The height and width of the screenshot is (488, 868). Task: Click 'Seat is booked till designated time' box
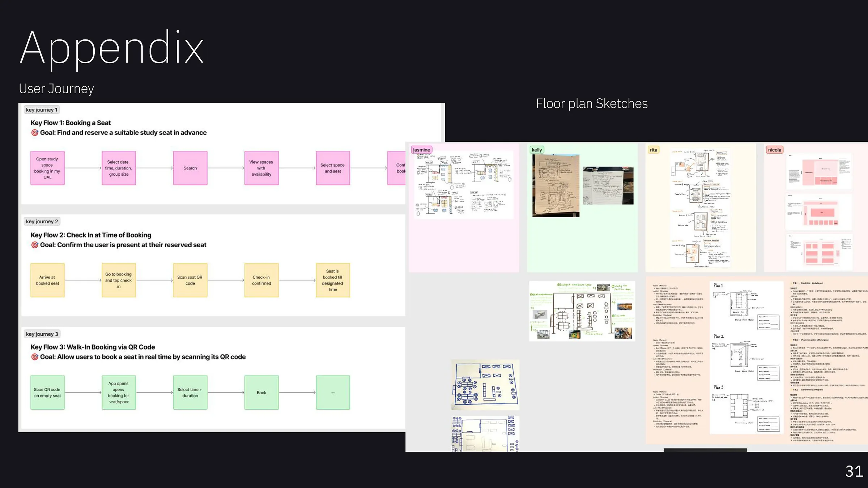pyautogui.click(x=333, y=280)
